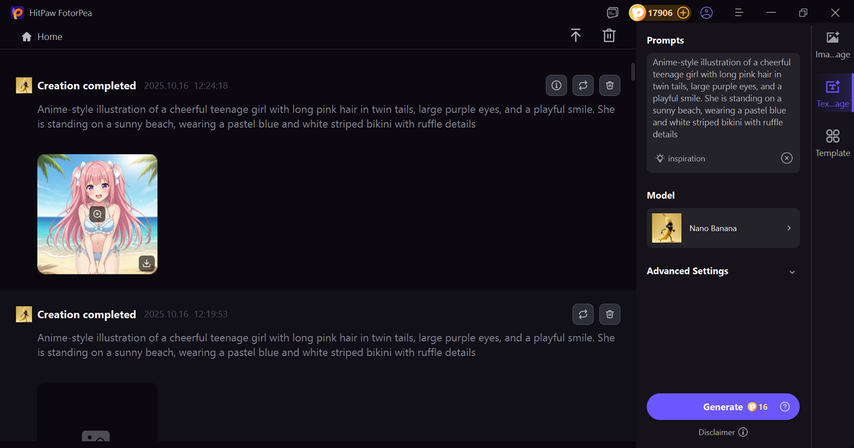Click the magnify preview icon on image
Viewport: 854px width, 448px height.
[x=97, y=214]
